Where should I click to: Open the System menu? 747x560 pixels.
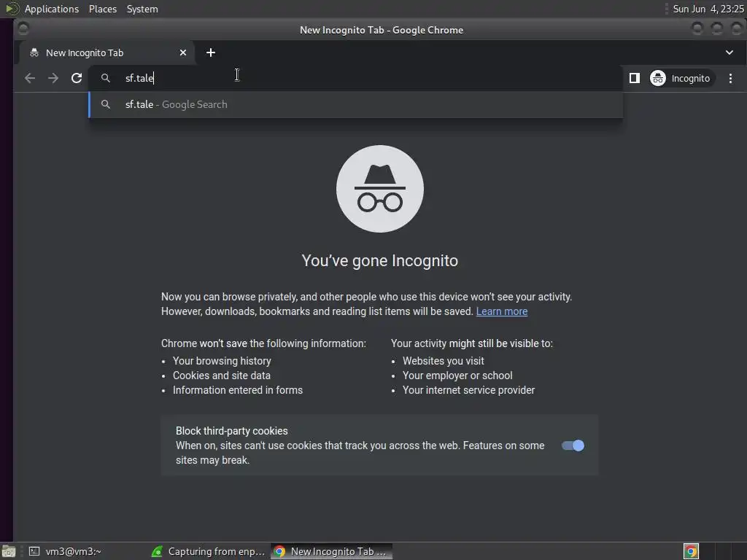pos(142,9)
